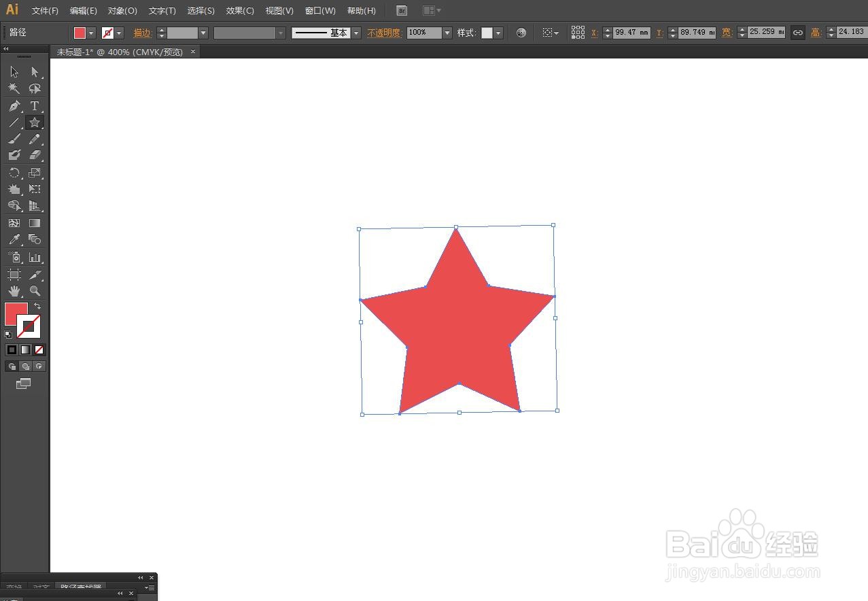Image resolution: width=868 pixels, height=601 pixels.
Task: Enable Draw Inside mode
Action: click(x=39, y=366)
